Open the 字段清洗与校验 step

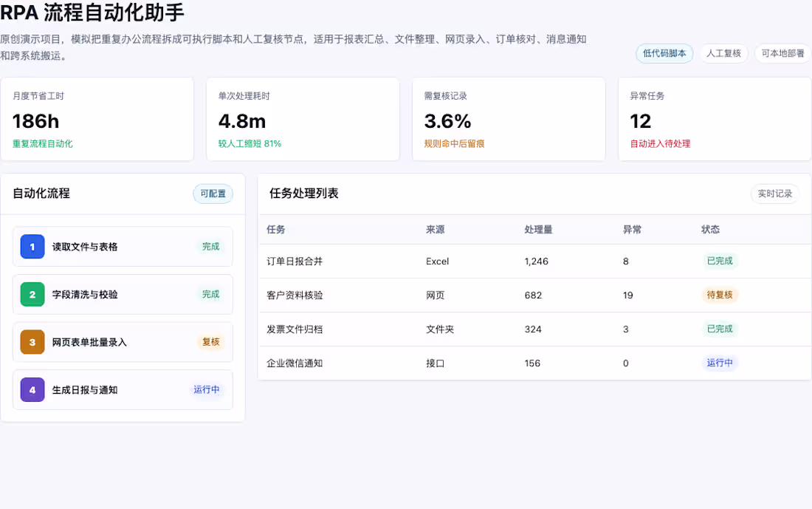123,295
